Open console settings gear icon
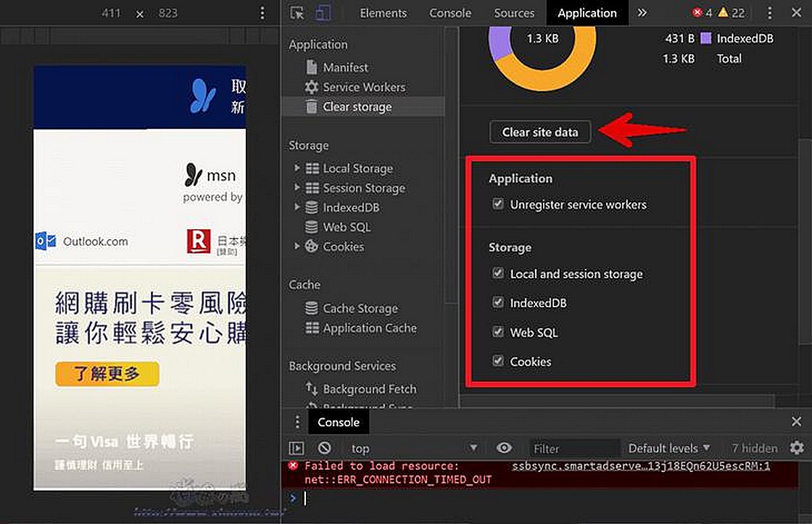The height and width of the screenshot is (524, 812). [797, 448]
